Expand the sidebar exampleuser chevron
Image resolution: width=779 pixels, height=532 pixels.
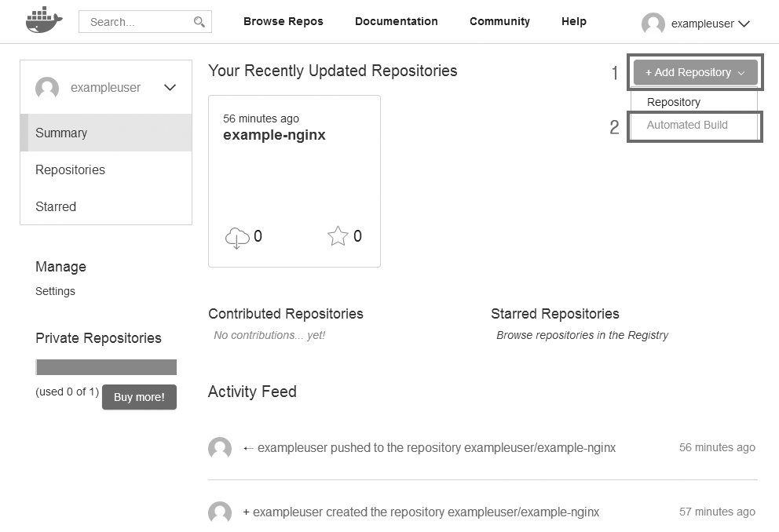pyautogui.click(x=170, y=88)
